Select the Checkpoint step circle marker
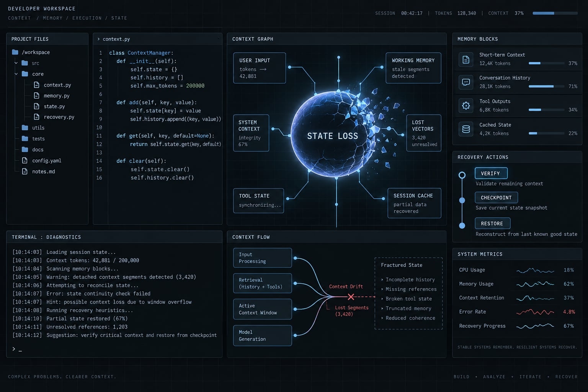 462,201
